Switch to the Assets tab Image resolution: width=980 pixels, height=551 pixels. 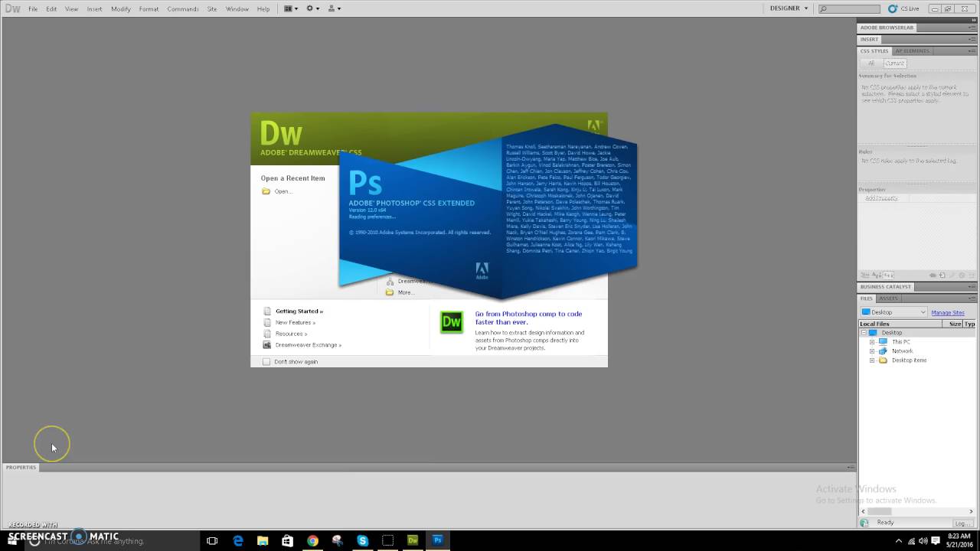pyautogui.click(x=888, y=298)
